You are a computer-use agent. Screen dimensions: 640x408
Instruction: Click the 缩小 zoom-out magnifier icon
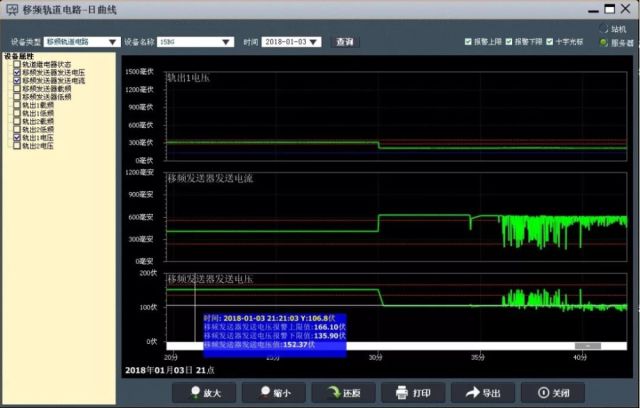(x=266, y=392)
